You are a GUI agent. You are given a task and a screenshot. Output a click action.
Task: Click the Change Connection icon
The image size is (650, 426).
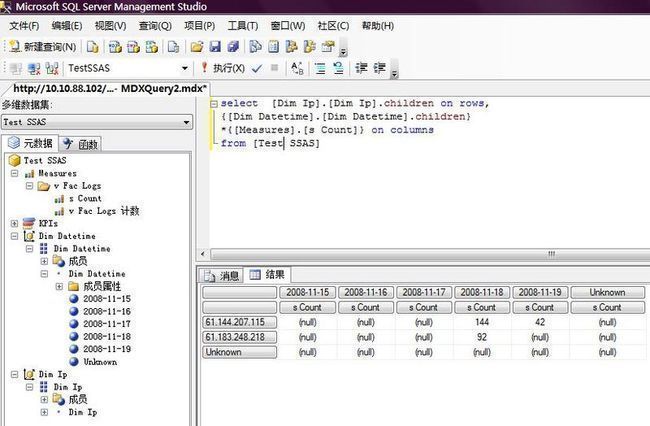click(x=52, y=68)
